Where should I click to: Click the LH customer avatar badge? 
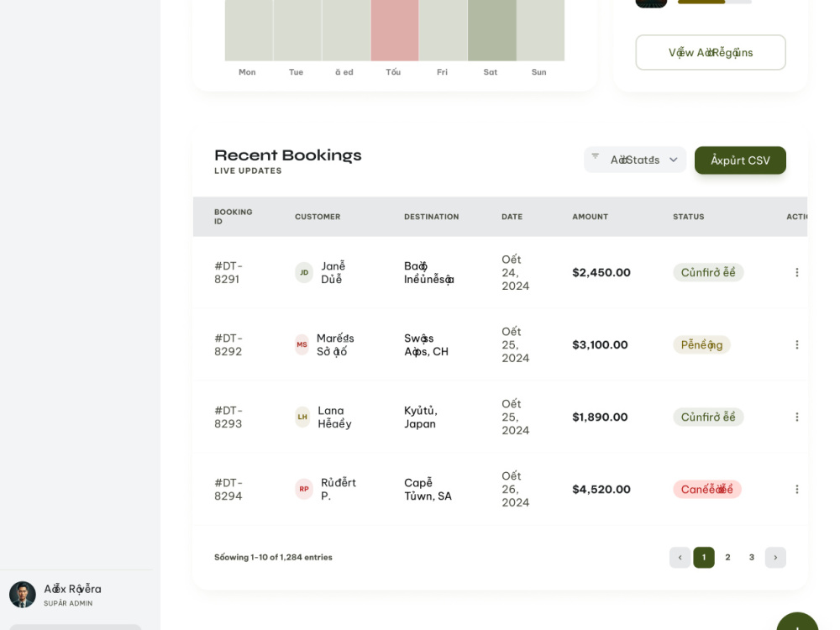point(302,417)
